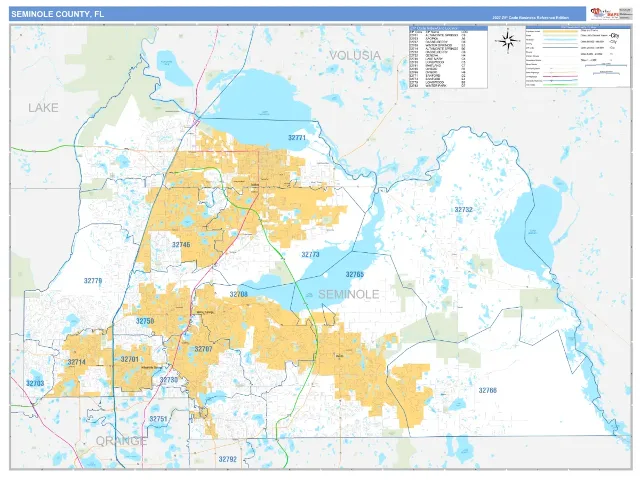
Task: Select ZIP code label 32707
Action: (203, 349)
